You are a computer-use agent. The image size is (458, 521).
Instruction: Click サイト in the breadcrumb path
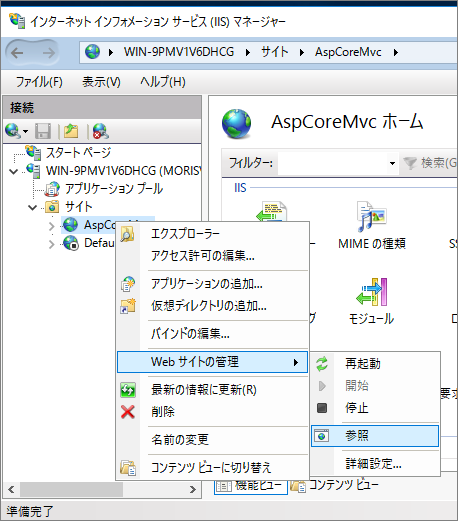pos(274,52)
